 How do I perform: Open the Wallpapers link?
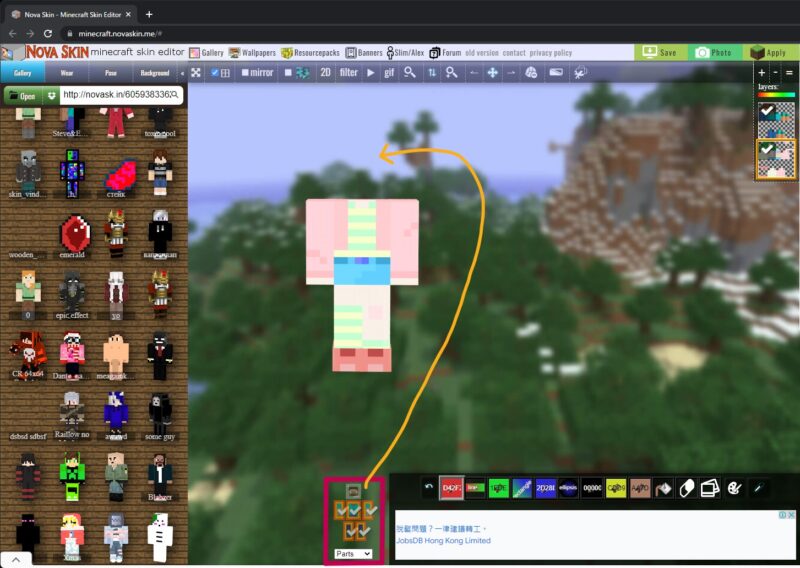(x=252, y=53)
